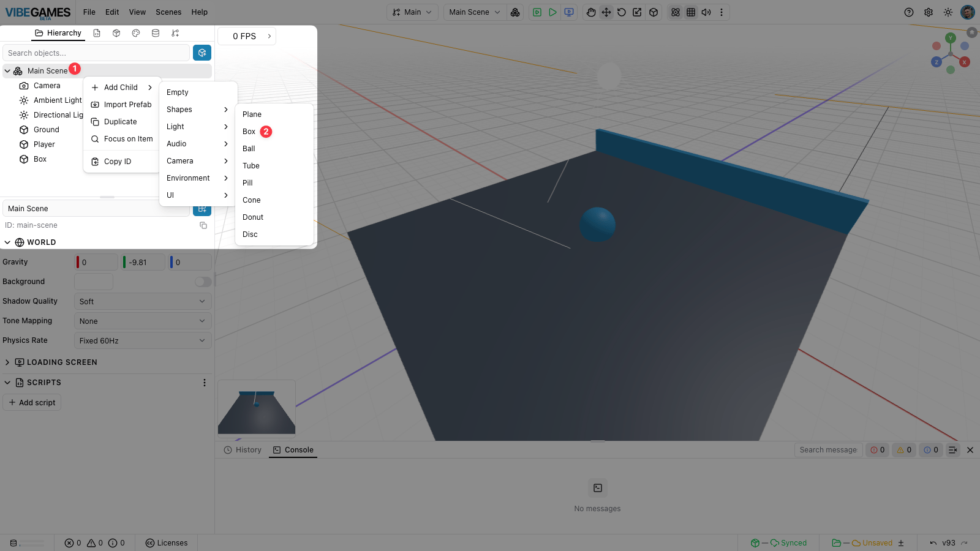The width and height of the screenshot is (980, 551).
Task: Open the settings gear icon
Action: 929,12
